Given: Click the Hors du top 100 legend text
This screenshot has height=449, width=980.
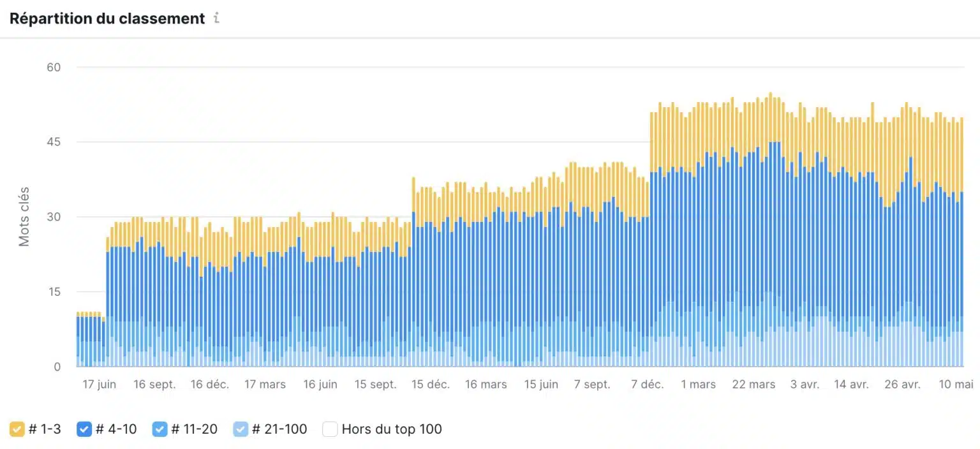Looking at the screenshot, I should click(392, 429).
